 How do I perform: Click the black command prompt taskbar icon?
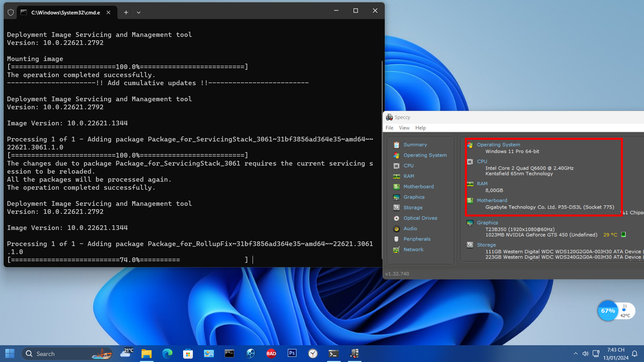point(229,353)
